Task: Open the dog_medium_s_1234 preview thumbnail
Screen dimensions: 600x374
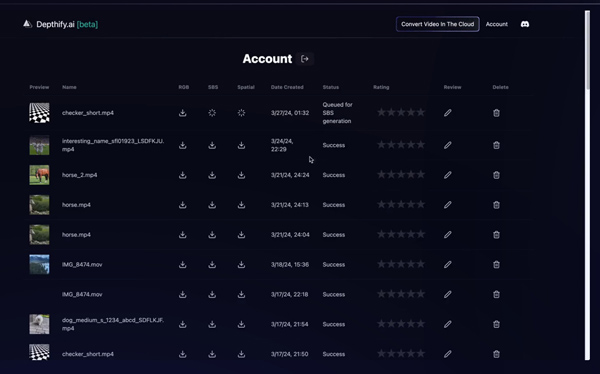Action: (x=39, y=324)
